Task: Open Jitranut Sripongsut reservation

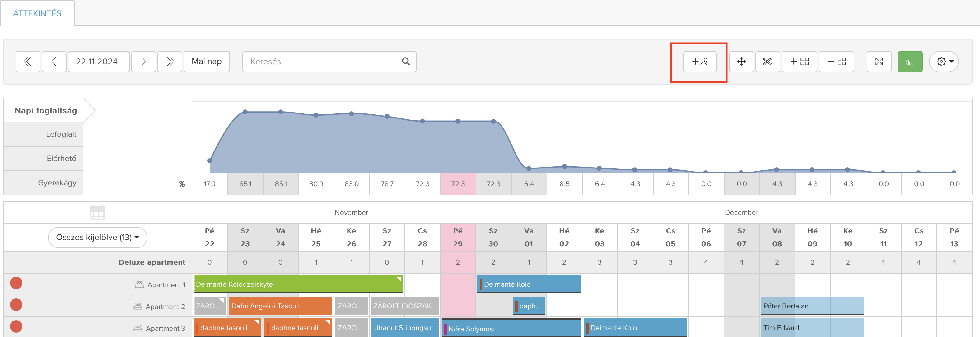Action: click(x=405, y=328)
